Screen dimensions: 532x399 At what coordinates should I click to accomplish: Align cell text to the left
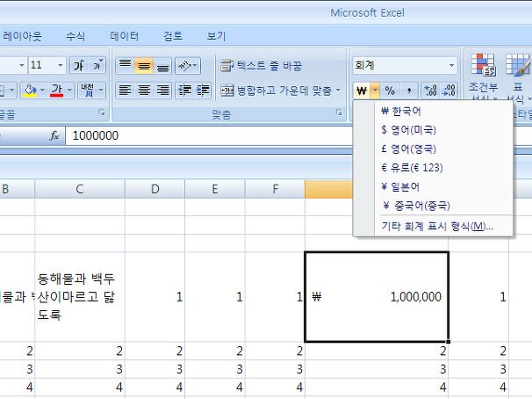click(x=126, y=90)
